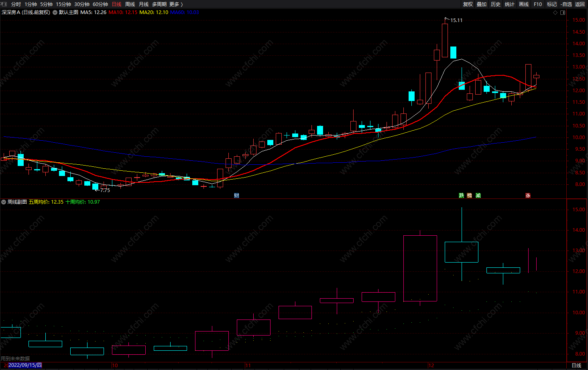Open the 画线 drawing tools

pyautogui.click(x=524, y=4)
